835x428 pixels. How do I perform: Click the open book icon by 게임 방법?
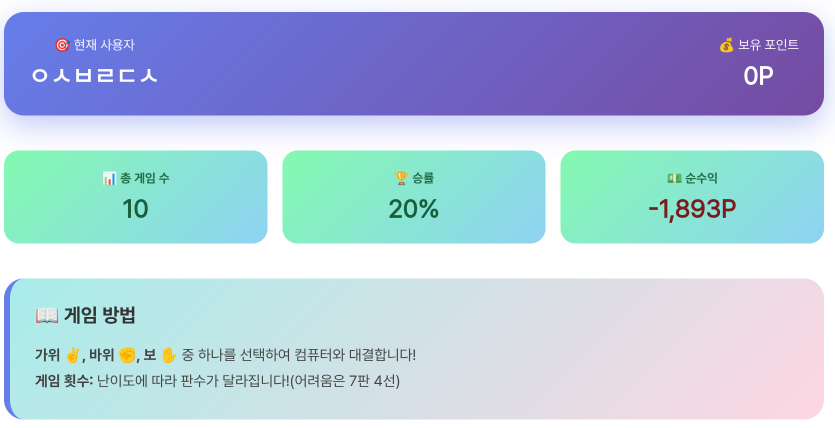[x=47, y=316]
